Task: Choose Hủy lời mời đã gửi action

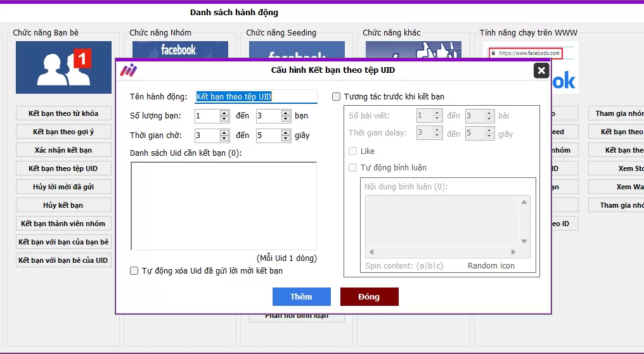Action: point(63,187)
